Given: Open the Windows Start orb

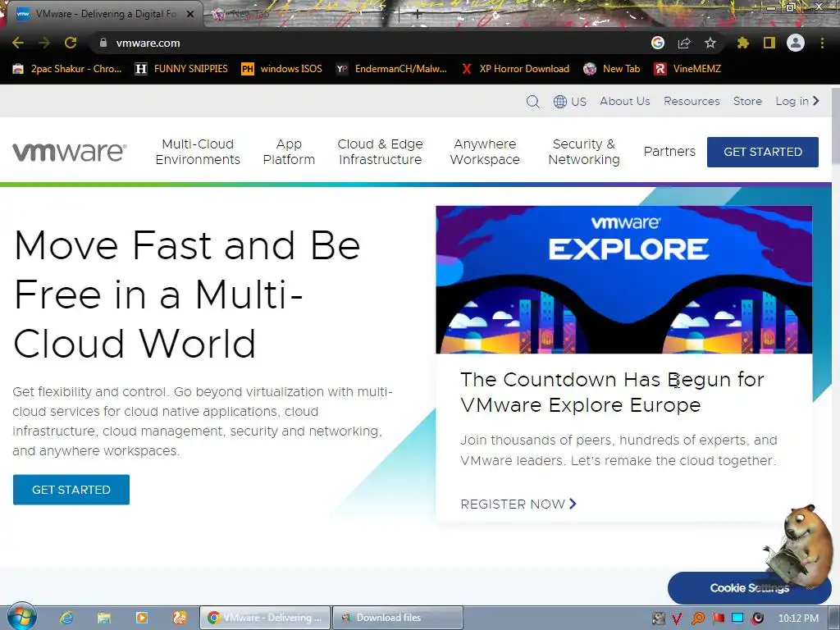Looking at the screenshot, I should click(22, 617).
